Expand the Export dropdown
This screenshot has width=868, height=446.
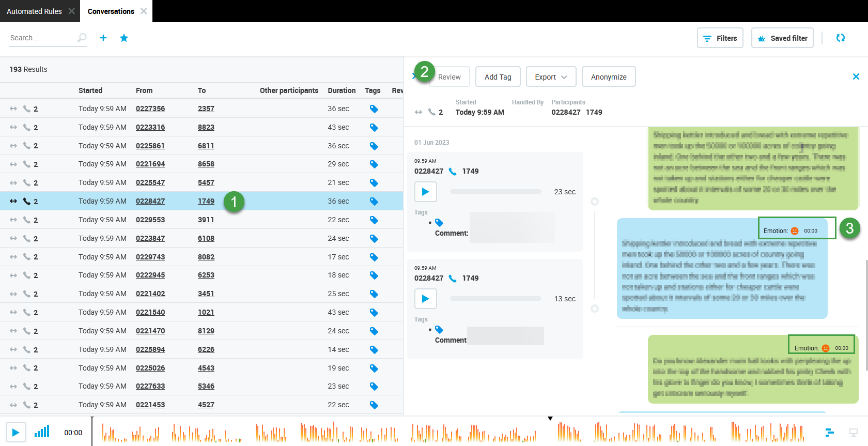pyautogui.click(x=551, y=77)
